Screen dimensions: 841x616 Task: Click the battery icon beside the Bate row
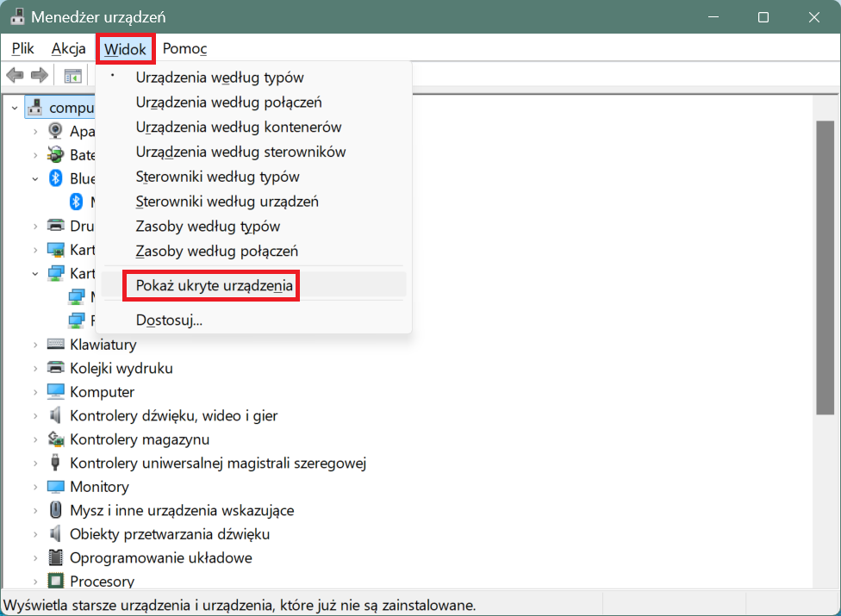[x=55, y=154]
